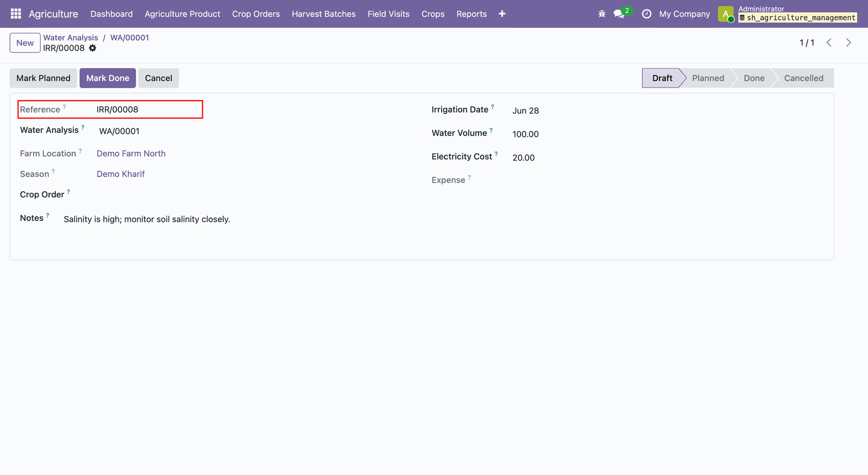Viewport: 868px width, 475px height.
Task: Open the apps grid home menu
Action: [x=16, y=14]
